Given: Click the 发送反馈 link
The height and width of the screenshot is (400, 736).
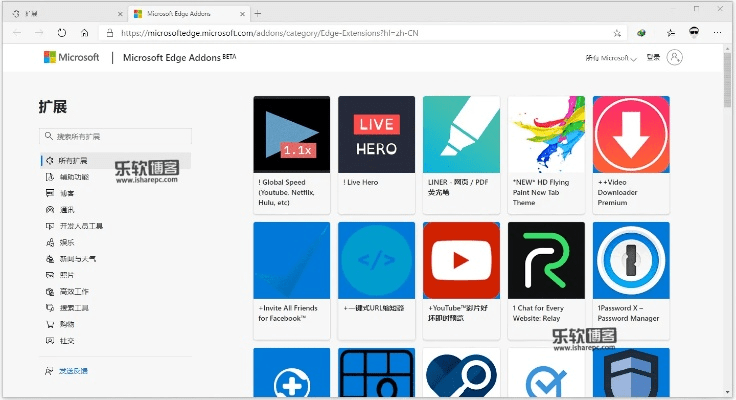Looking at the screenshot, I should (72, 371).
